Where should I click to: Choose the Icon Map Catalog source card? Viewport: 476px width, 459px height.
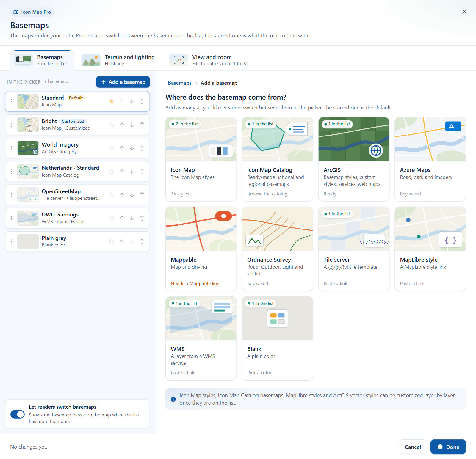[x=277, y=159]
